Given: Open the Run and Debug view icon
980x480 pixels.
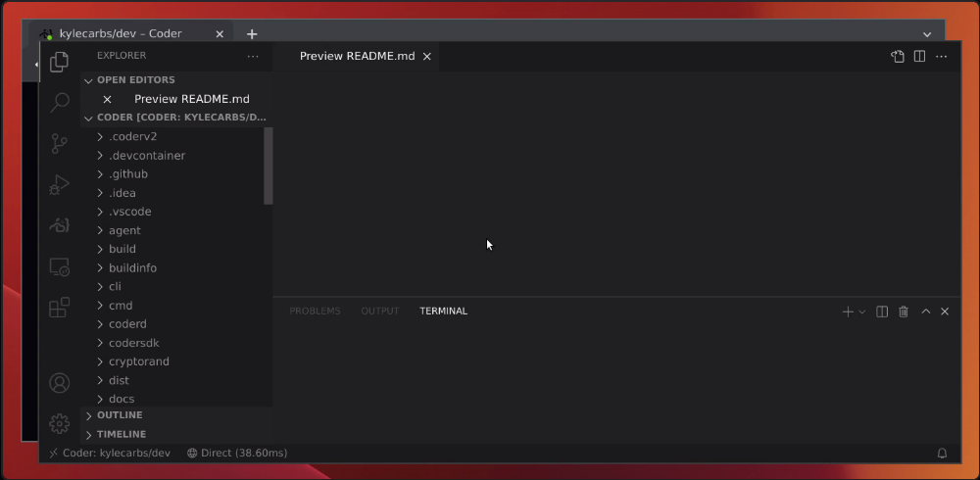Looking at the screenshot, I should click(60, 185).
